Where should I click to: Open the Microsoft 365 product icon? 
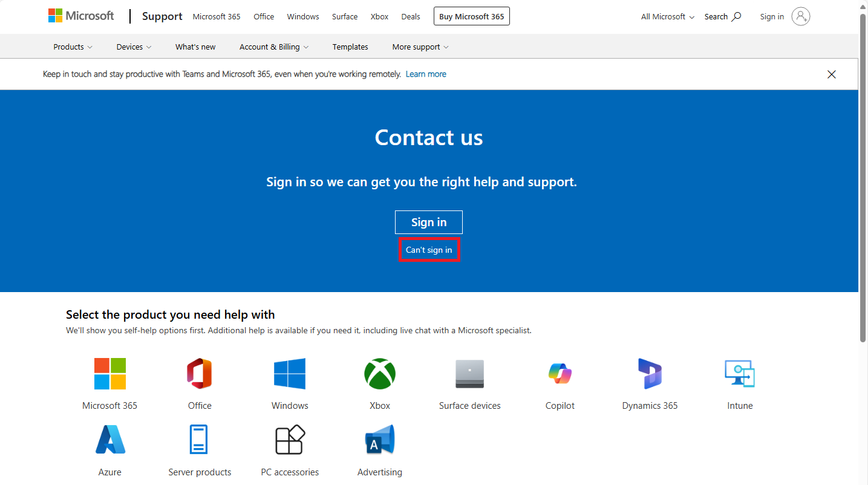(109, 374)
